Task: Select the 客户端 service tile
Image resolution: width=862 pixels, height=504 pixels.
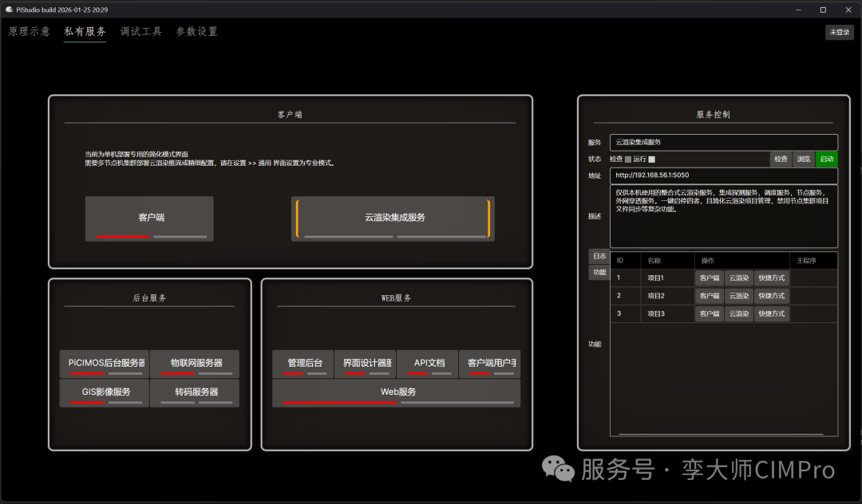Action: (149, 219)
